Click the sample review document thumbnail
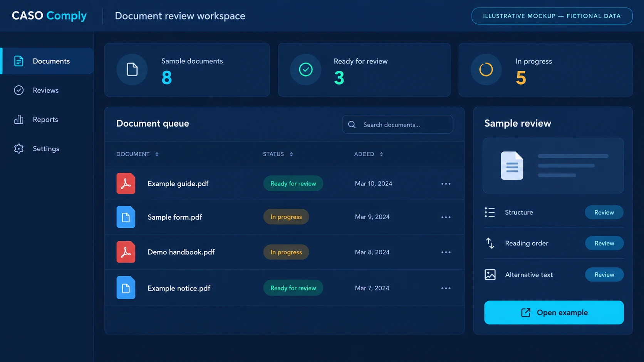Viewport: 644px width, 362px height. click(x=553, y=165)
